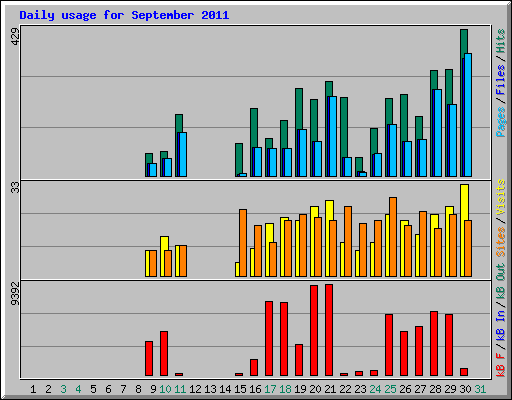
Task: Click the kB F legend label
Action: pos(501,364)
